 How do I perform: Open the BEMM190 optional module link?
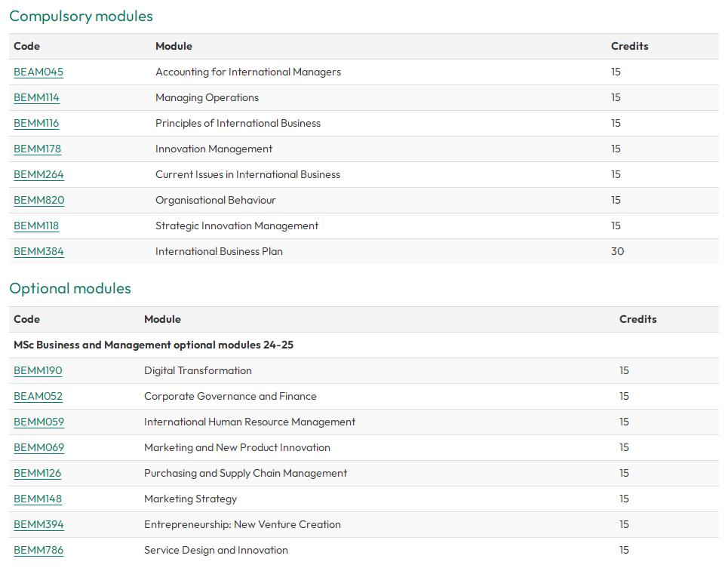(x=38, y=371)
